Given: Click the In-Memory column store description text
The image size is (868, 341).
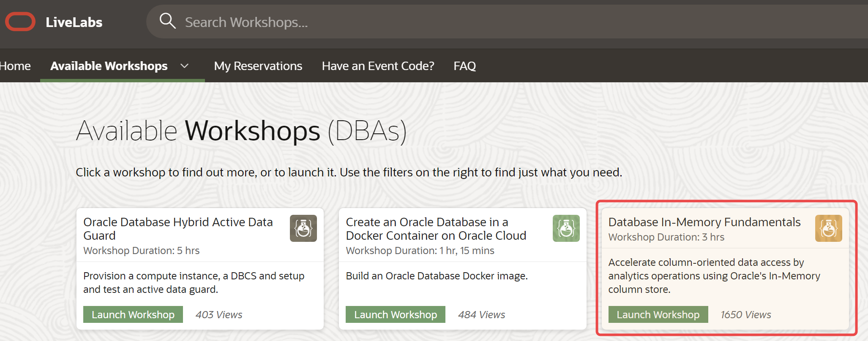Looking at the screenshot, I should click(x=714, y=276).
